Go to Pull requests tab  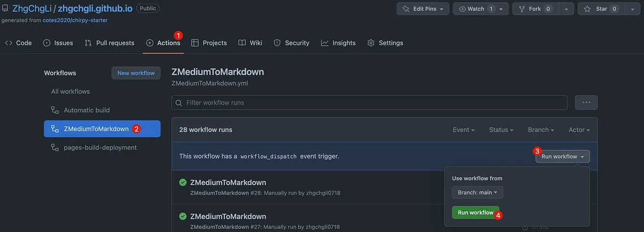[109, 43]
